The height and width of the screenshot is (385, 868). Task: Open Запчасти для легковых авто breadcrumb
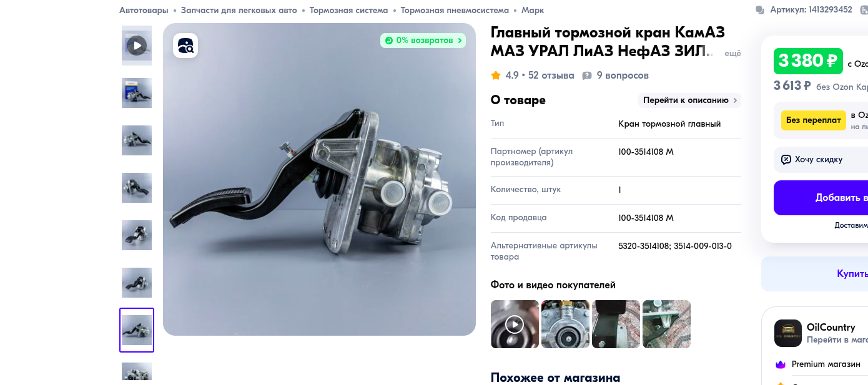click(239, 11)
